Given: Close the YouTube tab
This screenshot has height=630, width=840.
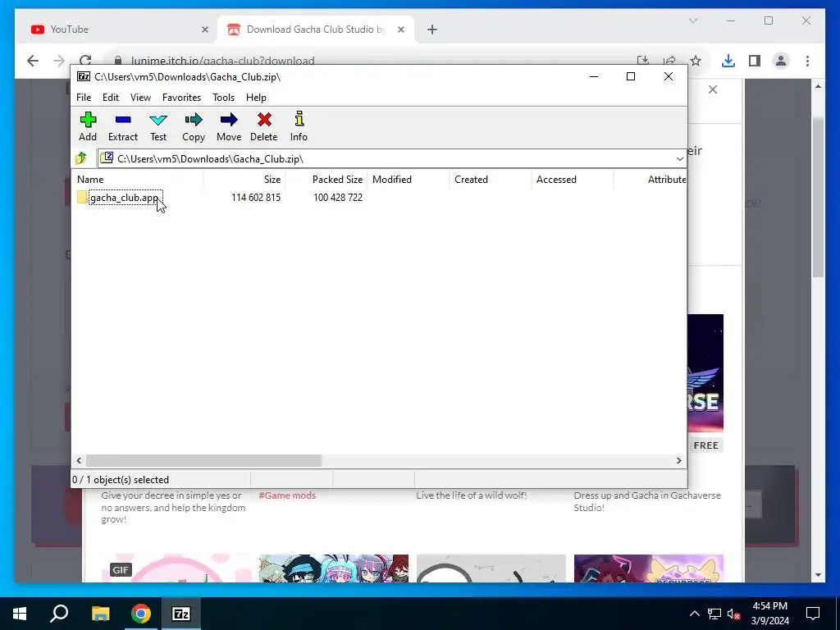Looking at the screenshot, I should (x=204, y=30).
